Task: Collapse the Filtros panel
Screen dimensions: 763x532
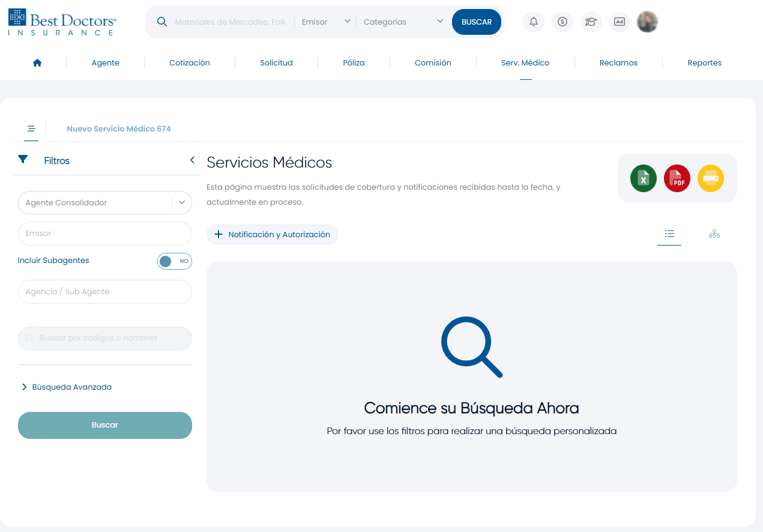Action: pos(192,160)
